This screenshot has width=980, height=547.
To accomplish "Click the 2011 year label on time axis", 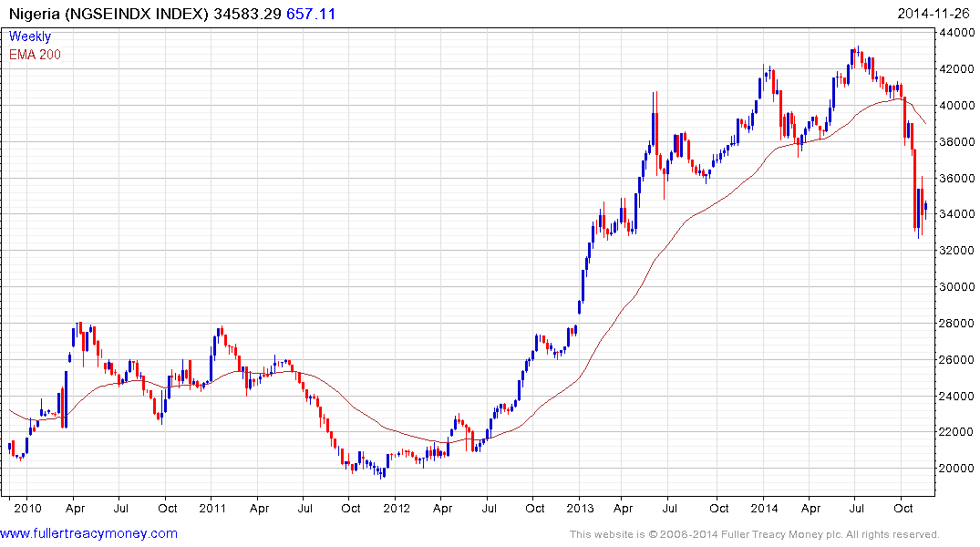I will tap(211, 508).
